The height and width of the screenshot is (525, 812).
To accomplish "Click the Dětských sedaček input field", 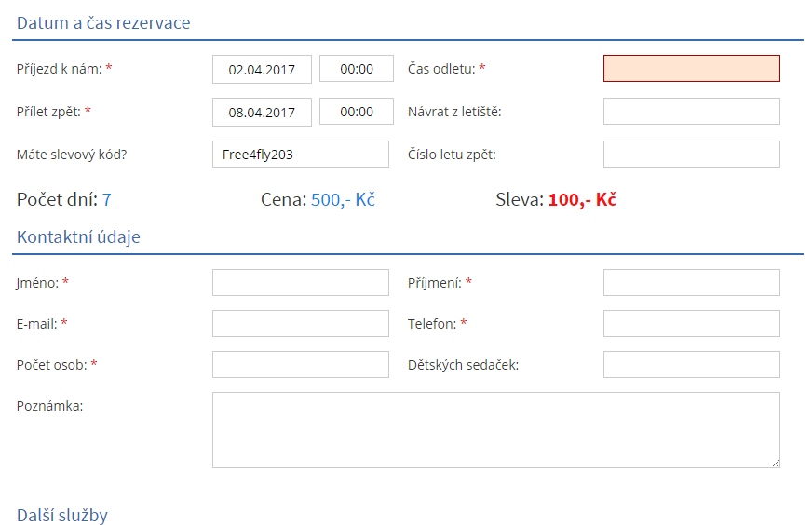I will point(691,365).
